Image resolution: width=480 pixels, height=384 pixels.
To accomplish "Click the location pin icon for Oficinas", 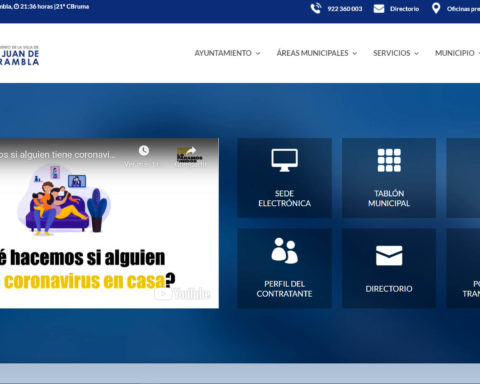I will pyautogui.click(x=436, y=8).
